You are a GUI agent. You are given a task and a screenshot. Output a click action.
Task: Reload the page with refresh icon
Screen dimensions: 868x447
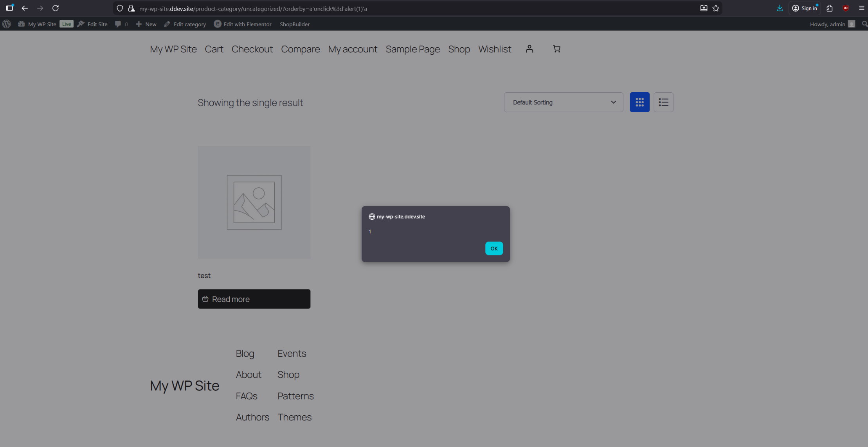(56, 8)
